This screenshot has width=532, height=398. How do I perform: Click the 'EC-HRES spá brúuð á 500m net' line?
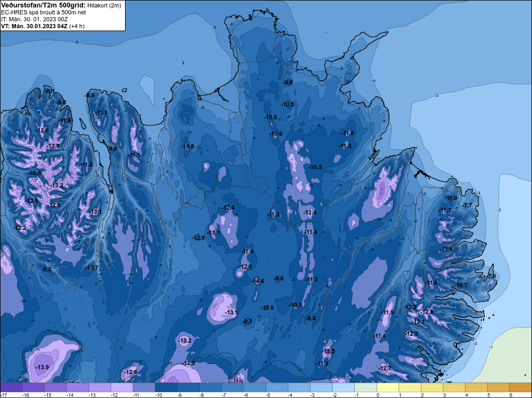(44, 12)
